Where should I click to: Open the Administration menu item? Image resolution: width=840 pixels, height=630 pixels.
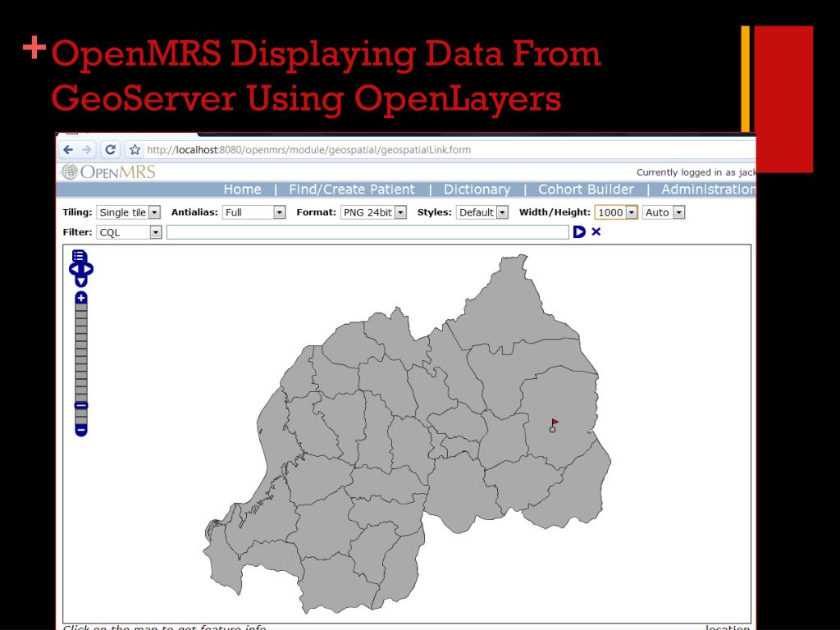pyautogui.click(x=708, y=189)
